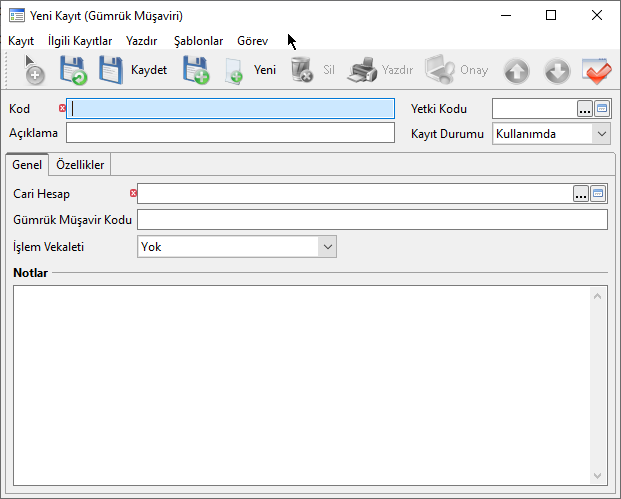Create a new record with Yeni
This screenshot has height=499, width=621.
251,70
